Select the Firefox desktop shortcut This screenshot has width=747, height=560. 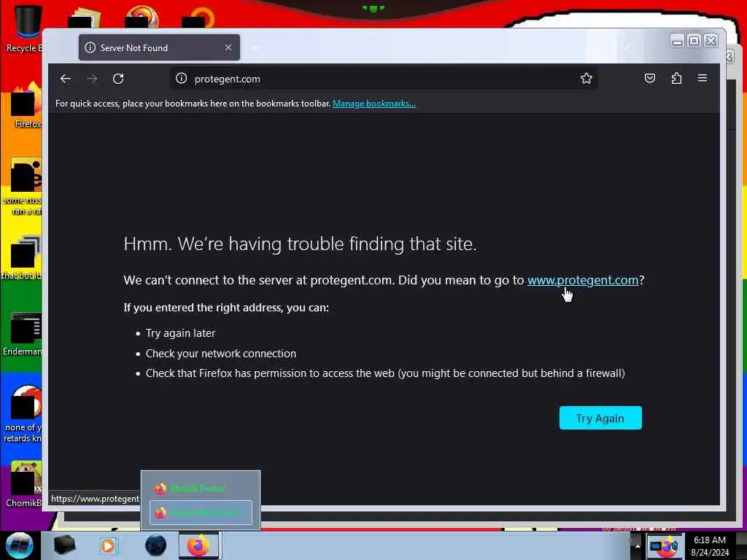[26, 106]
